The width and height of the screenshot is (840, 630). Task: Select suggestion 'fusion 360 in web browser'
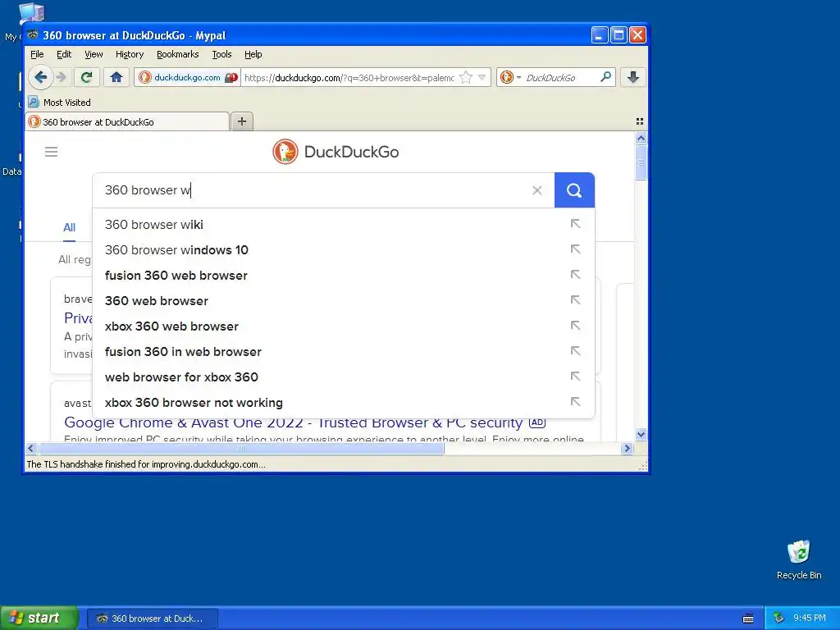pyautogui.click(x=344, y=351)
